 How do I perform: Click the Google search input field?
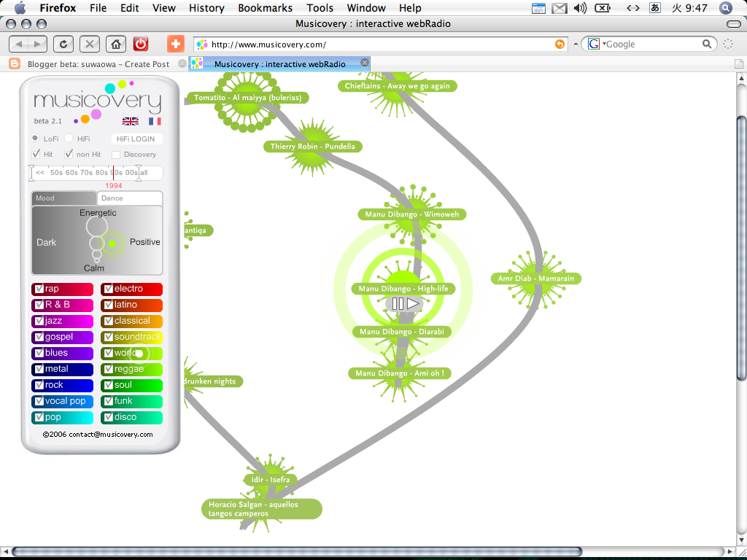coord(653,44)
